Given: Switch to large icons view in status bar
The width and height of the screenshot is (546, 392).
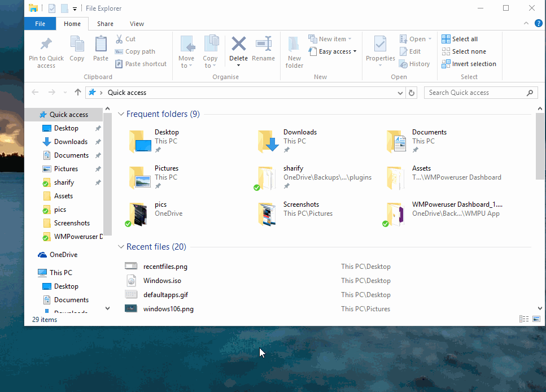Looking at the screenshot, I should coord(536,319).
